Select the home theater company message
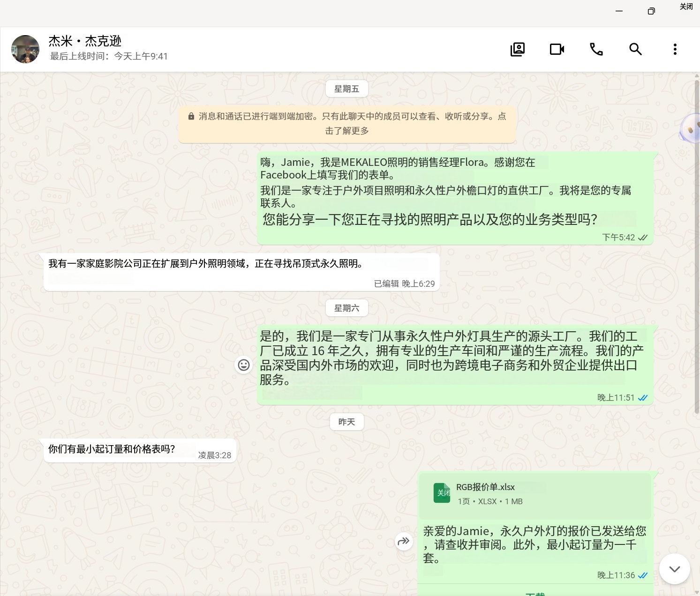The width and height of the screenshot is (700, 596). [x=241, y=272]
